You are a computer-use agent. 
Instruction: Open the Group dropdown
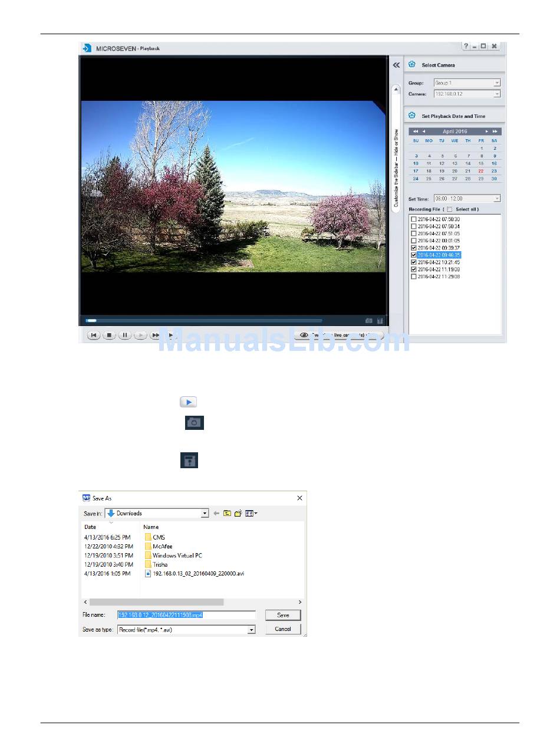(467, 83)
